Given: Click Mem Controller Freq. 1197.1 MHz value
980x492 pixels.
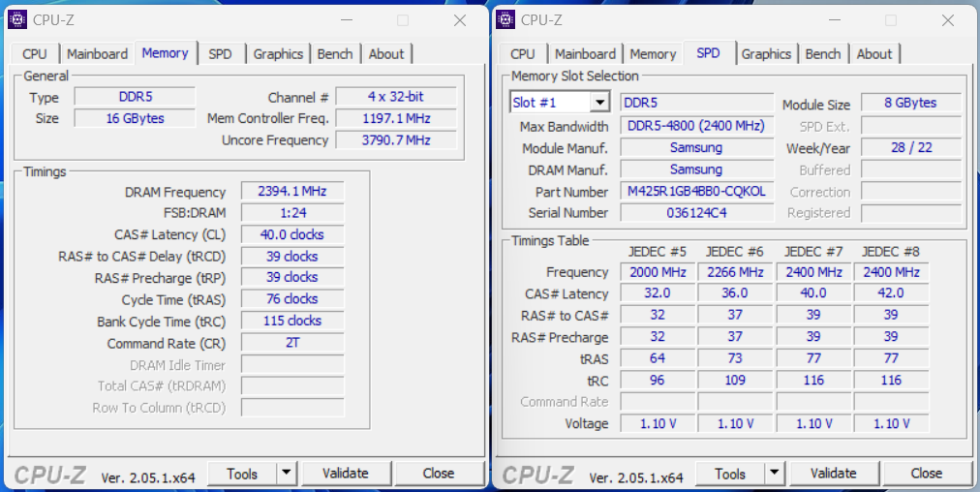Looking at the screenshot, I should pos(396,118).
